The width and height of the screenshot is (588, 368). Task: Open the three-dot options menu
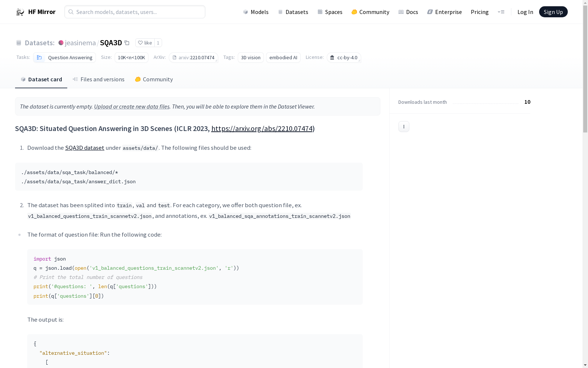point(404,127)
